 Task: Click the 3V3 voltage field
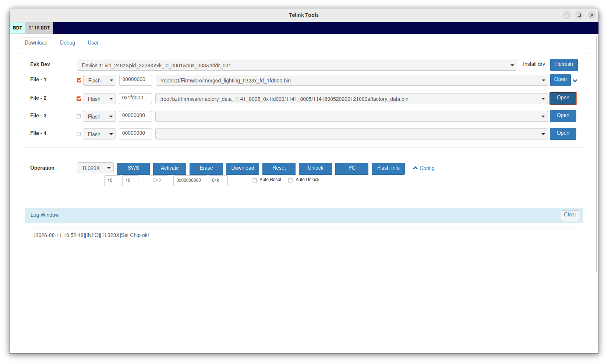tap(159, 181)
